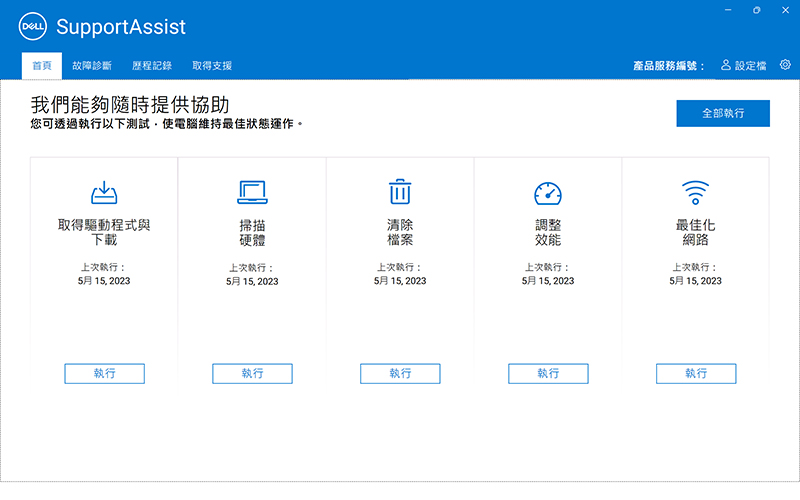The height and width of the screenshot is (500, 800).
Task: Close the SupportAssist window
Action: pyautogui.click(x=785, y=10)
